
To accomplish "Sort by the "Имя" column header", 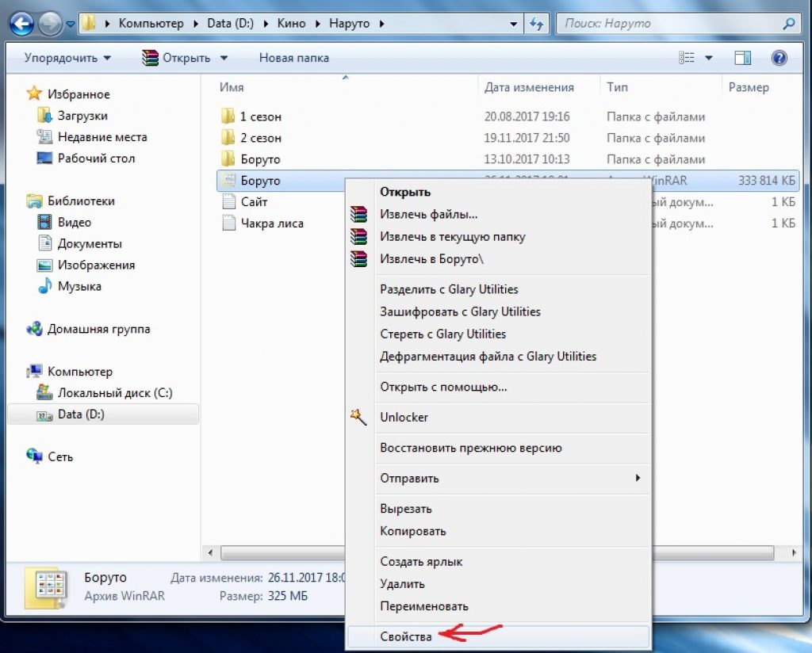I will [232, 87].
